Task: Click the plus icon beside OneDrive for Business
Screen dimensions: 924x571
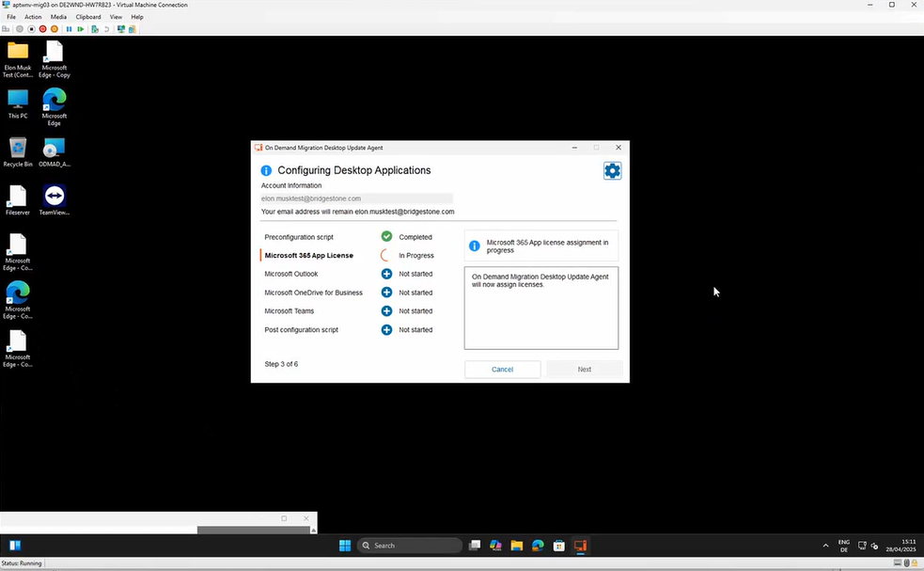Action: pos(386,293)
